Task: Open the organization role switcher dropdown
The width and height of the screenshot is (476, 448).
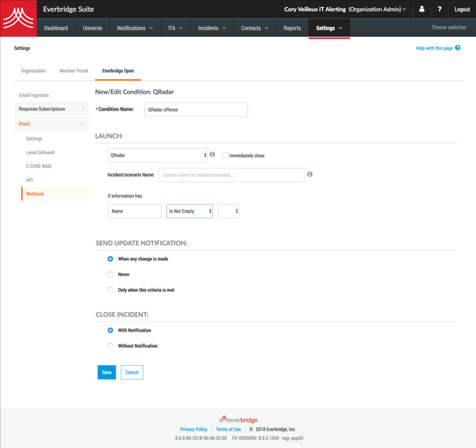Action: [345, 9]
